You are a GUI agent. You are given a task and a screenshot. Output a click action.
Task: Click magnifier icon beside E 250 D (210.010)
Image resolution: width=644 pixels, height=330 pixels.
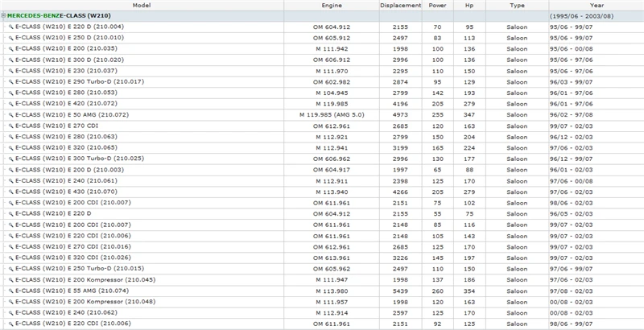(11, 38)
